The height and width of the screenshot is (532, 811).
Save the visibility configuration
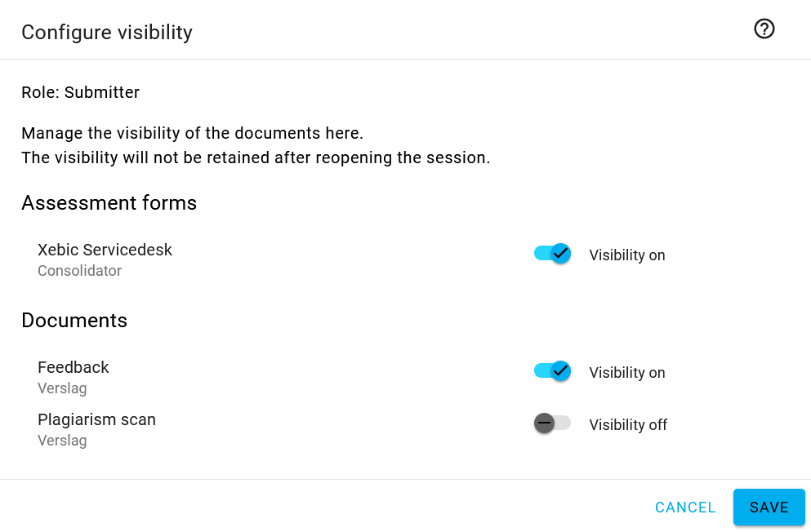pos(769,508)
